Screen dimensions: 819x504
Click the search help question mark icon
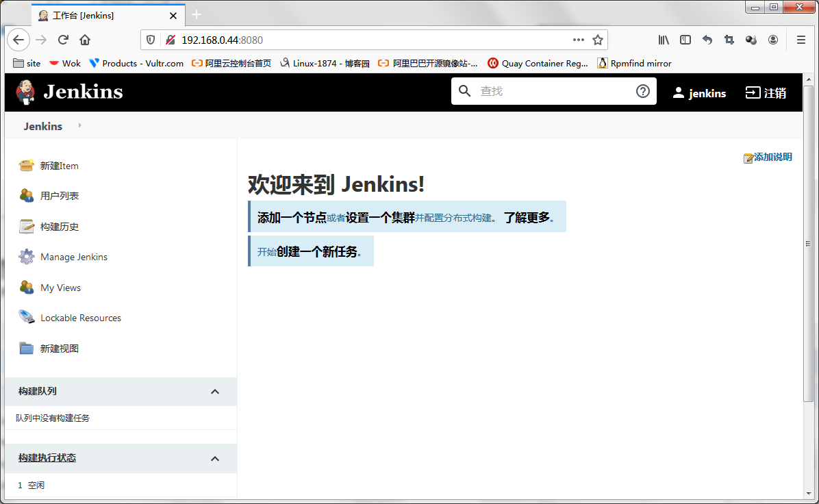click(642, 91)
